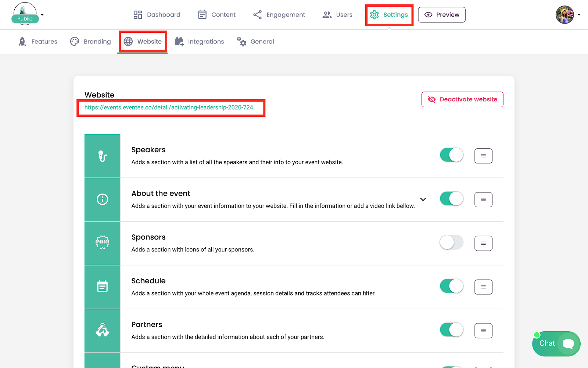Click the reorder handle for Partners
This screenshot has width=588, height=368.
(x=483, y=330)
